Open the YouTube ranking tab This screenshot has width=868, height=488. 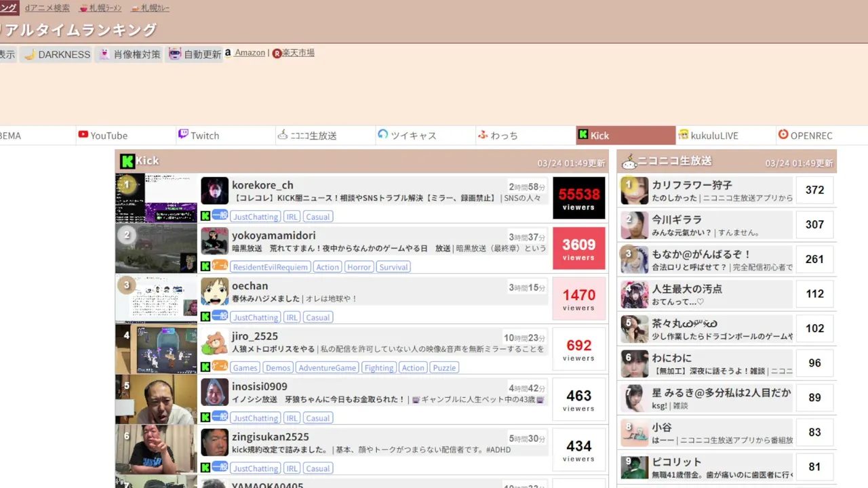125,136
